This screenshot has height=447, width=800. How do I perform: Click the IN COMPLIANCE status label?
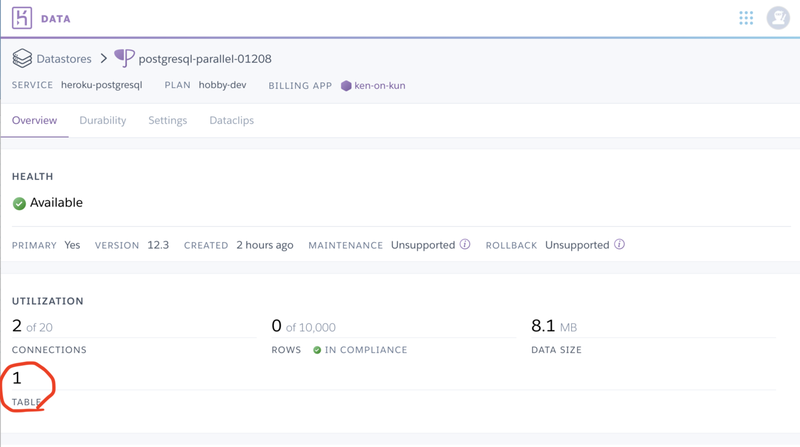(366, 350)
